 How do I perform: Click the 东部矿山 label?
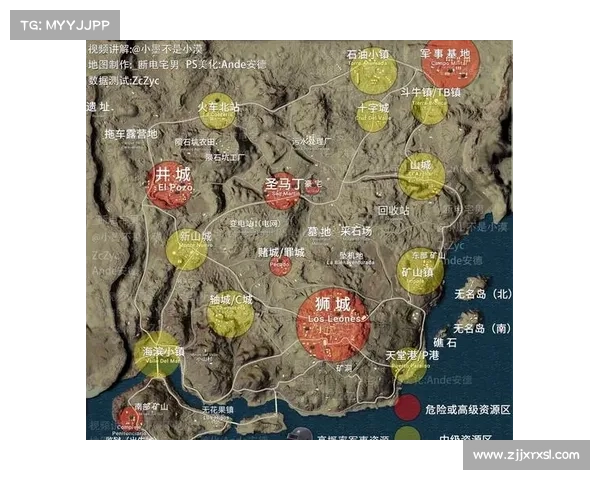pyautogui.click(x=428, y=255)
